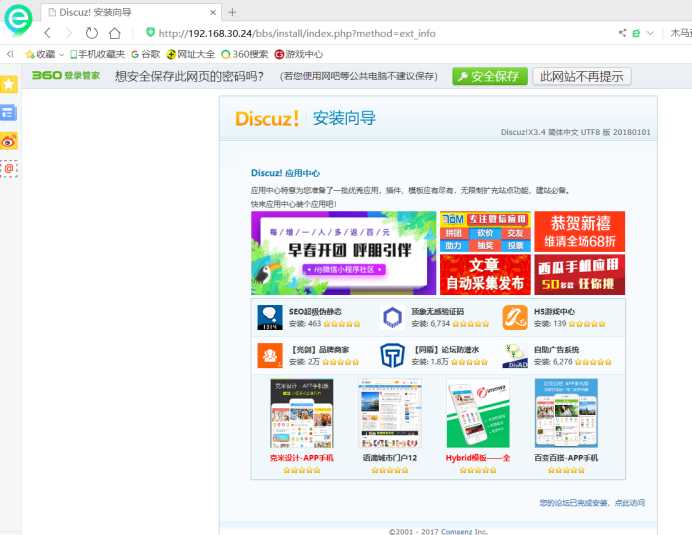The height and width of the screenshot is (535, 692).
Task: Select the Discuz! 安装向导 tab
Action: point(131,12)
